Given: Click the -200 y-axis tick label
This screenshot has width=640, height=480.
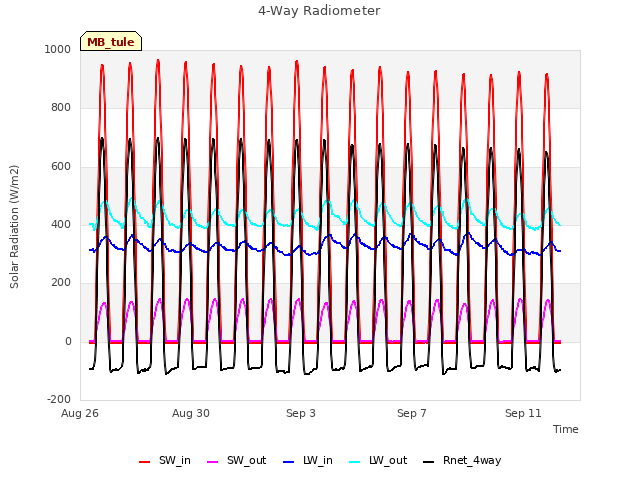Looking at the screenshot, I should coord(59,399).
